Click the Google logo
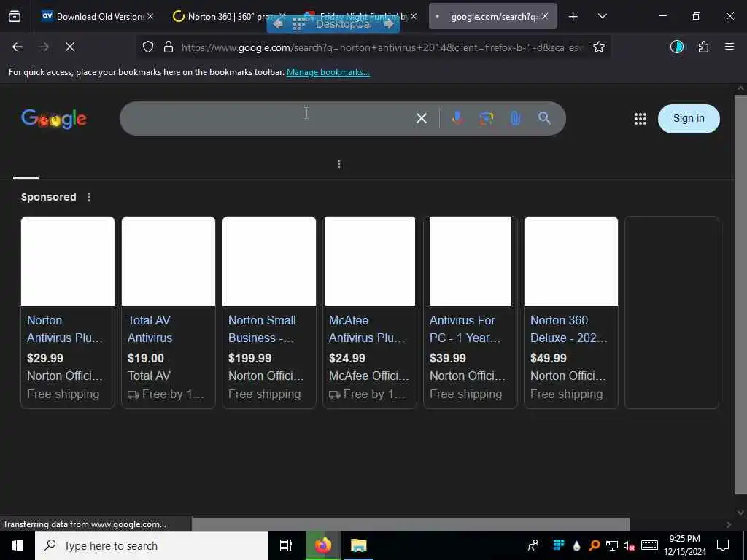Screen dimensions: 747x560 coord(54,119)
